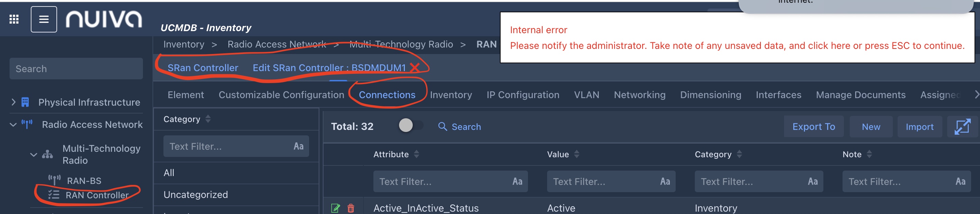Delete the Active_InActive_Status row
The height and width of the screenshot is (214, 980).
pyautogui.click(x=351, y=208)
